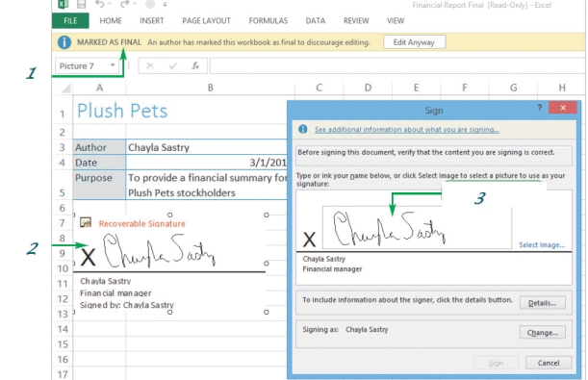
Task: Click the Chayla Sastry author value cell
Action: tap(207, 147)
